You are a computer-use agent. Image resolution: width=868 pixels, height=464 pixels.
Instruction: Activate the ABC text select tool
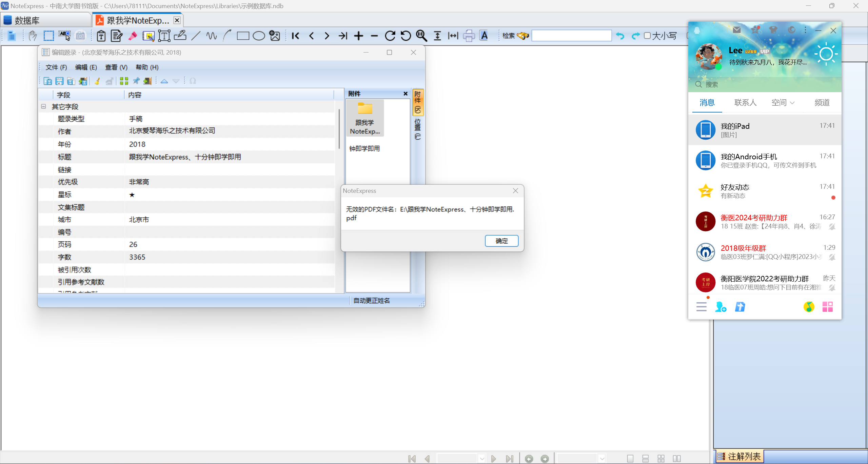point(64,36)
